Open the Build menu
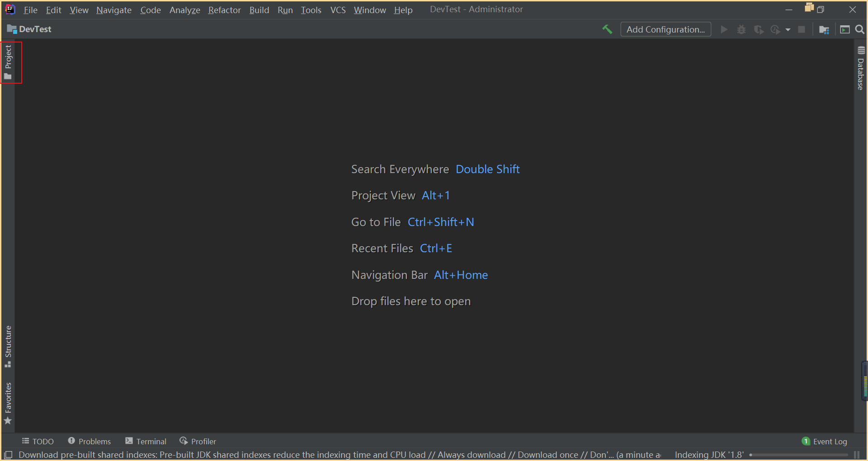The image size is (868, 461). click(x=259, y=10)
